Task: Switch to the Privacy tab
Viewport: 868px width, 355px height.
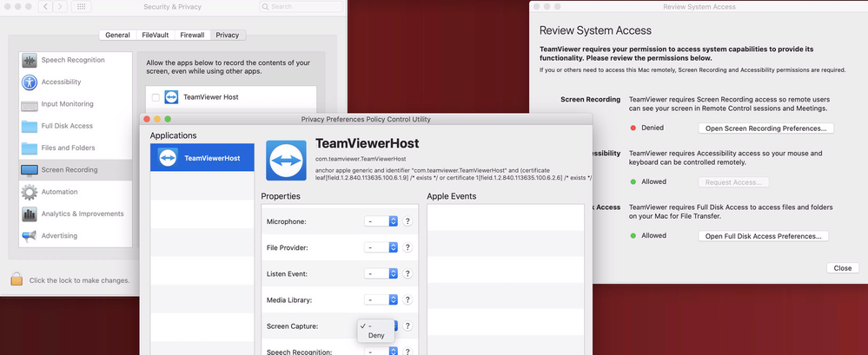Action: click(228, 35)
